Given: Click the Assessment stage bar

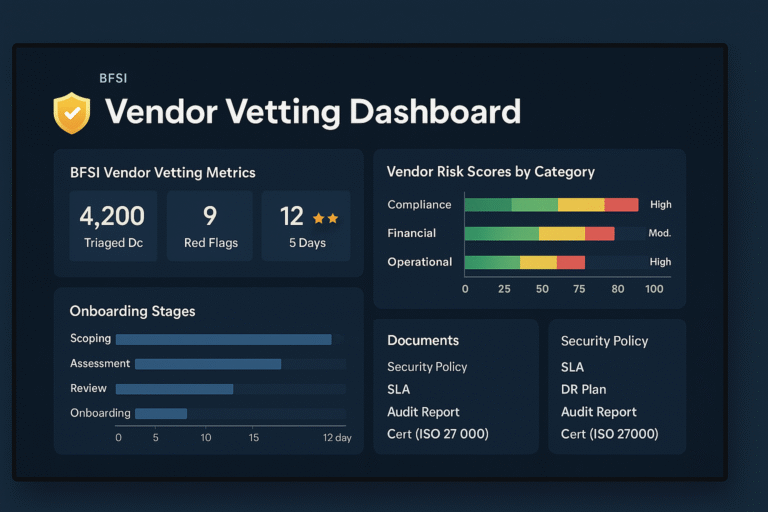Looking at the screenshot, I should click(x=208, y=364).
